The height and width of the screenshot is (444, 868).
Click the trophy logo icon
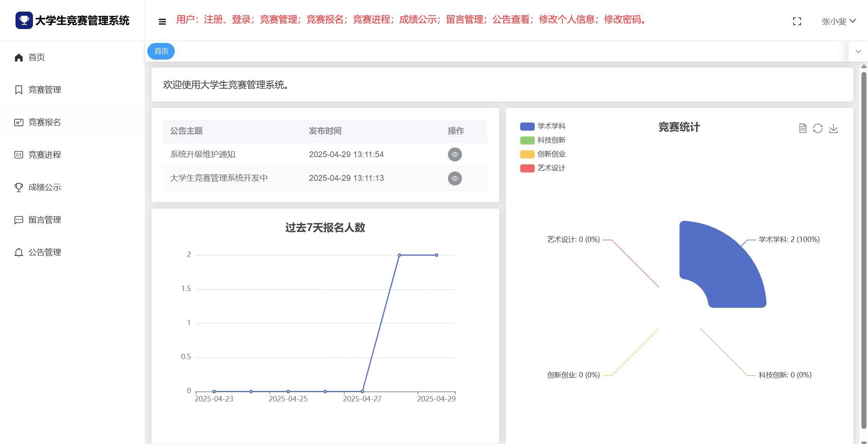click(x=24, y=20)
